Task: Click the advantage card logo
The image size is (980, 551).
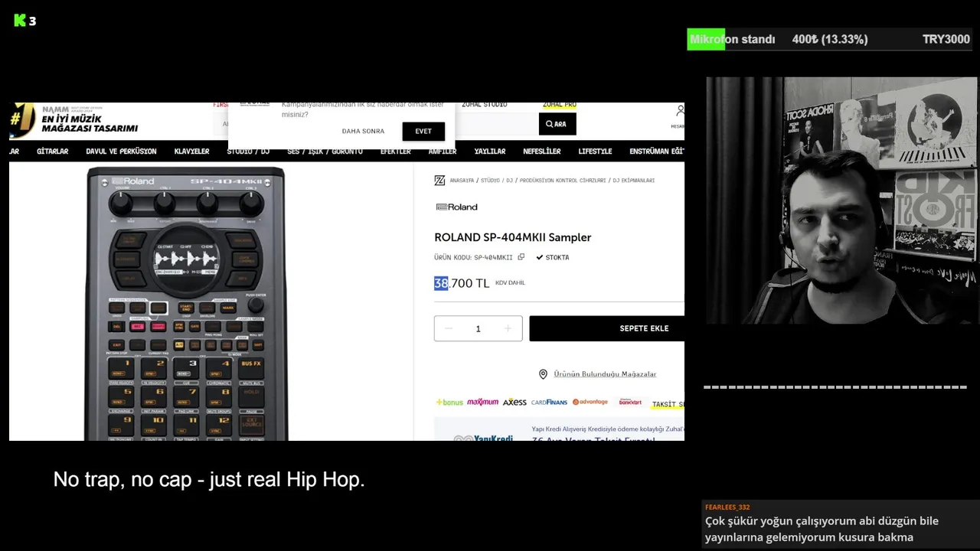Action: coord(590,402)
